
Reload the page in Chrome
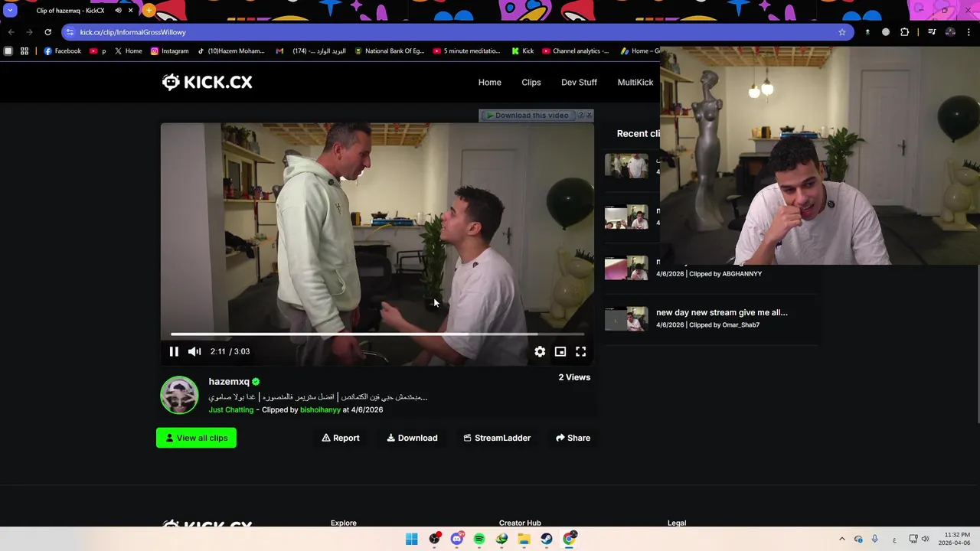[x=47, y=32]
